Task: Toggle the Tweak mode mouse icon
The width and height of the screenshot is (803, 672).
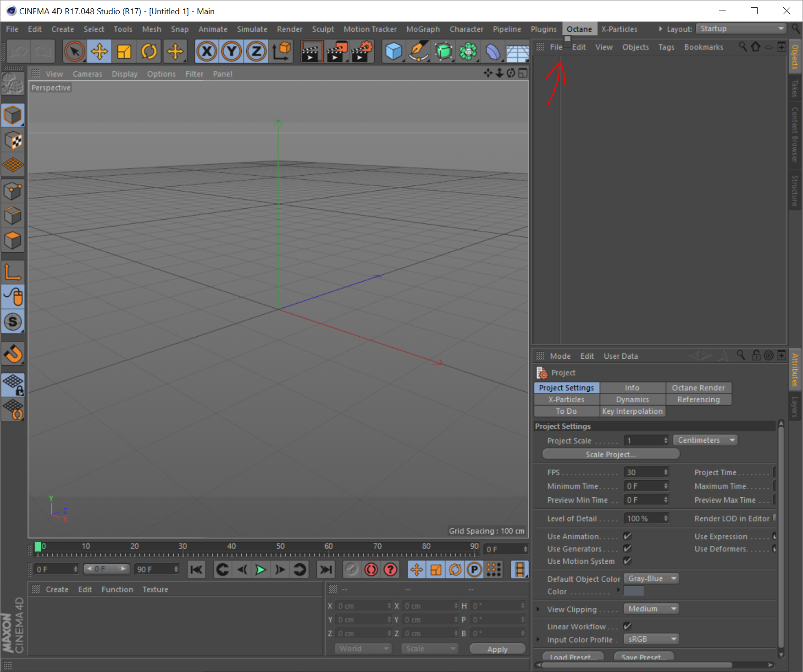Action: pos(13,297)
